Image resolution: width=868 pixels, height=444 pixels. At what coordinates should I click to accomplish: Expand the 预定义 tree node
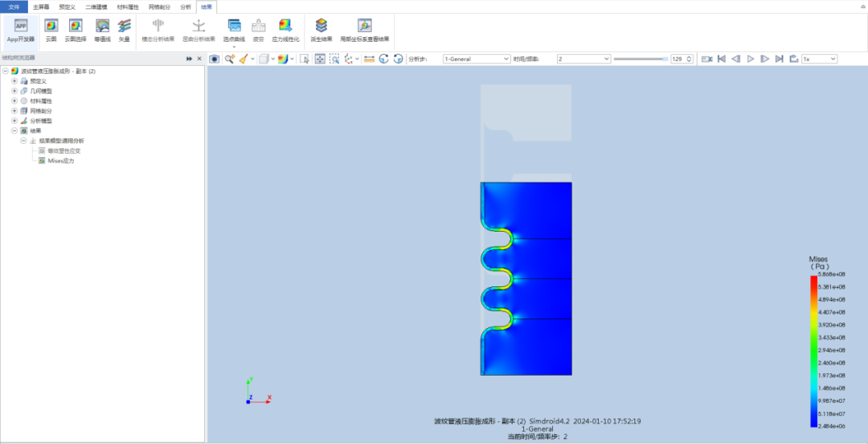(14, 81)
